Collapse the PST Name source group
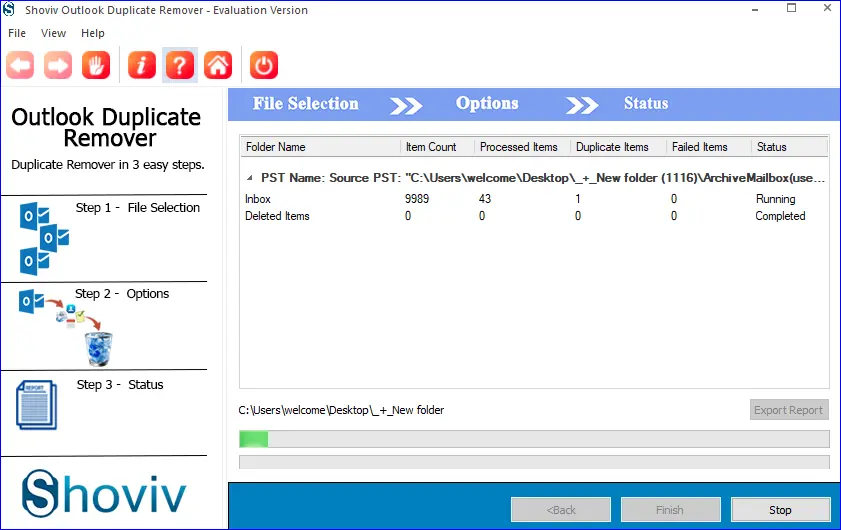Screen dimensions: 841x530 249,178
